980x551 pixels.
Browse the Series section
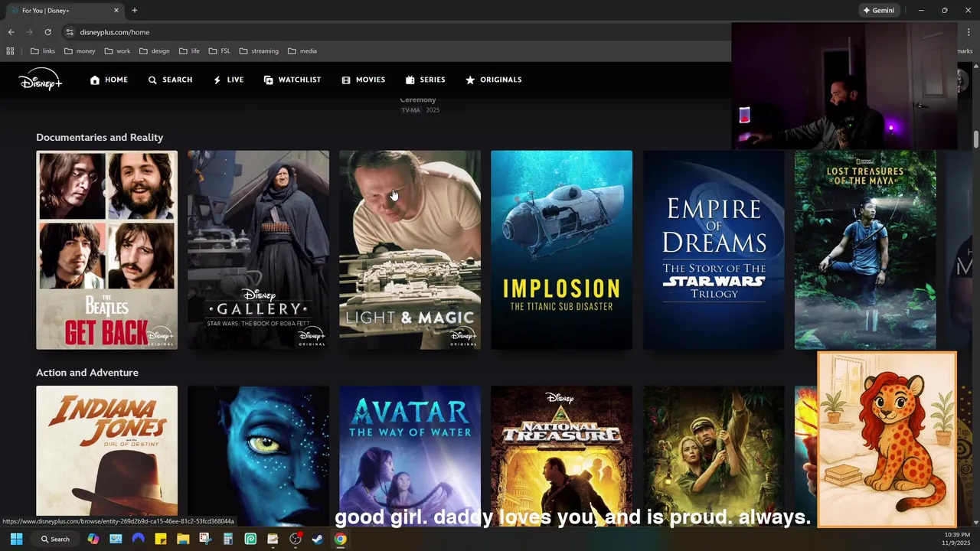[425, 80]
